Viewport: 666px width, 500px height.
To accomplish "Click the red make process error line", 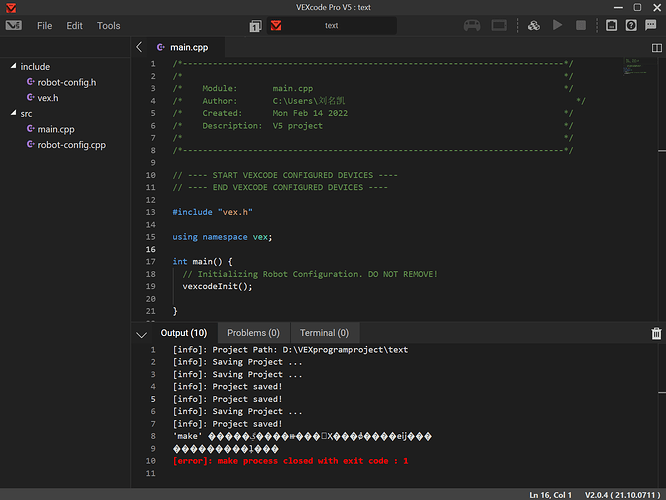I will [x=291, y=461].
